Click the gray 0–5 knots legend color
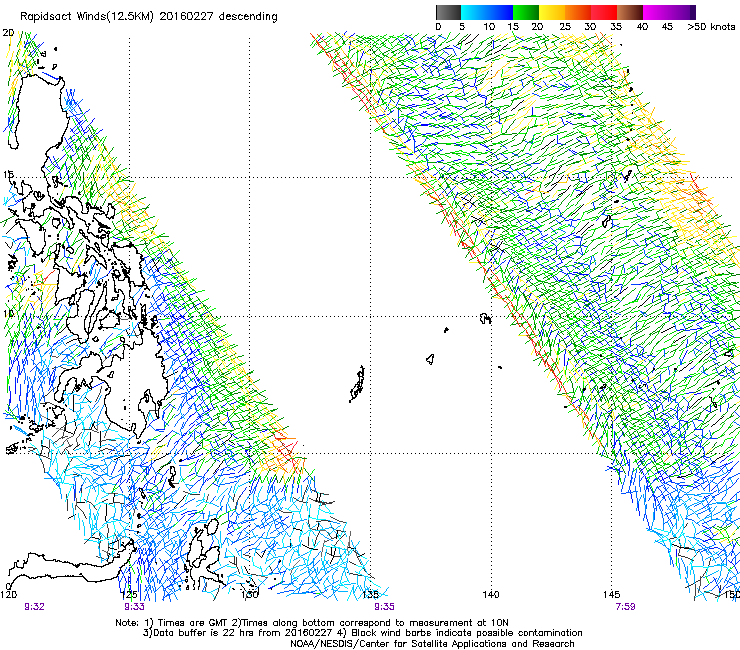740x650 pixels. pyautogui.click(x=448, y=12)
